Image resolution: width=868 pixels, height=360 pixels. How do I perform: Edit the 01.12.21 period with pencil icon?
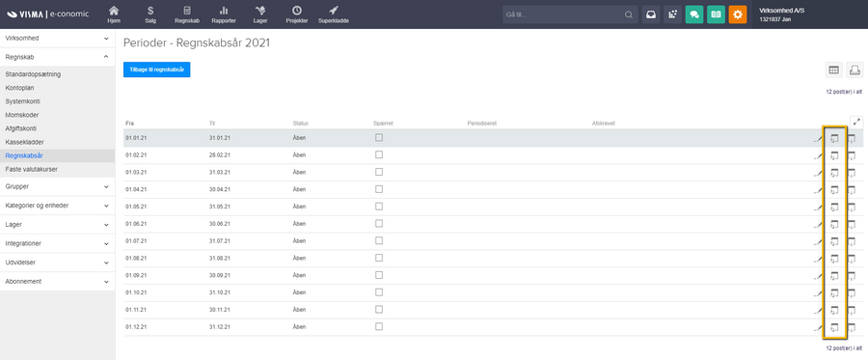[x=818, y=328]
